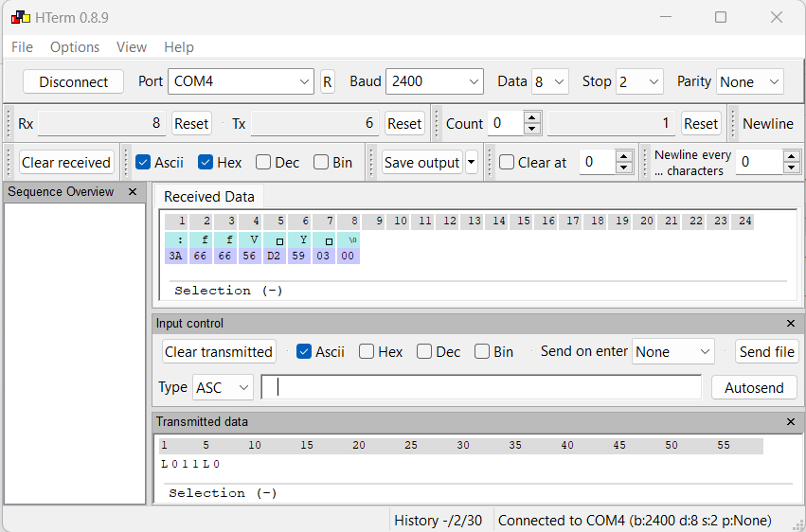Click Clear transmitted button
This screenshot has width=806, height=532.
coord(219,352)
